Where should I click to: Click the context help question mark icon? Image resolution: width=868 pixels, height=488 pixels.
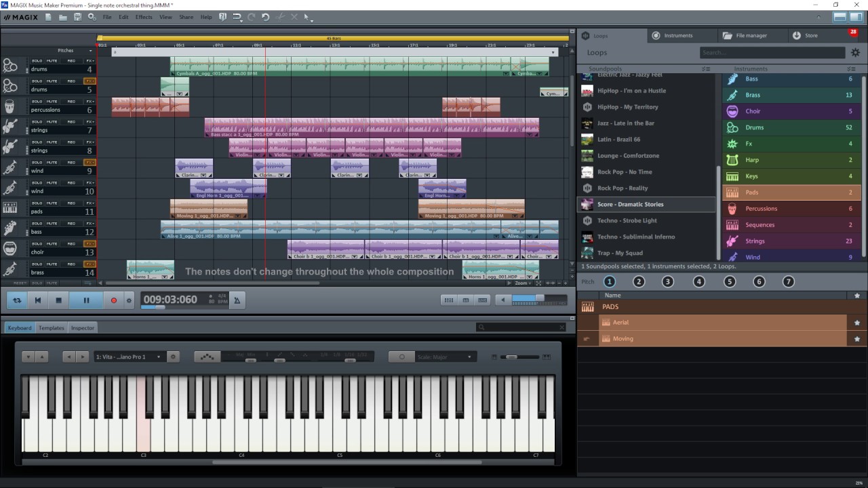pyautogui.click(x=222, y=17)
